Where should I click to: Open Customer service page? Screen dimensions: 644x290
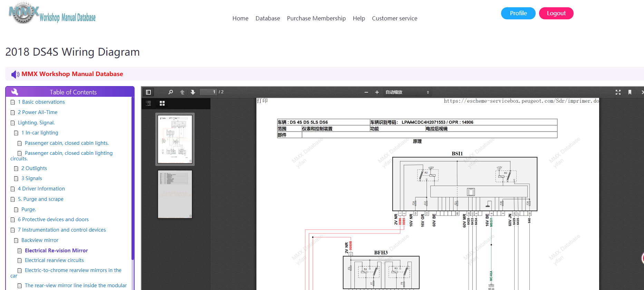[x=394, y=18]
